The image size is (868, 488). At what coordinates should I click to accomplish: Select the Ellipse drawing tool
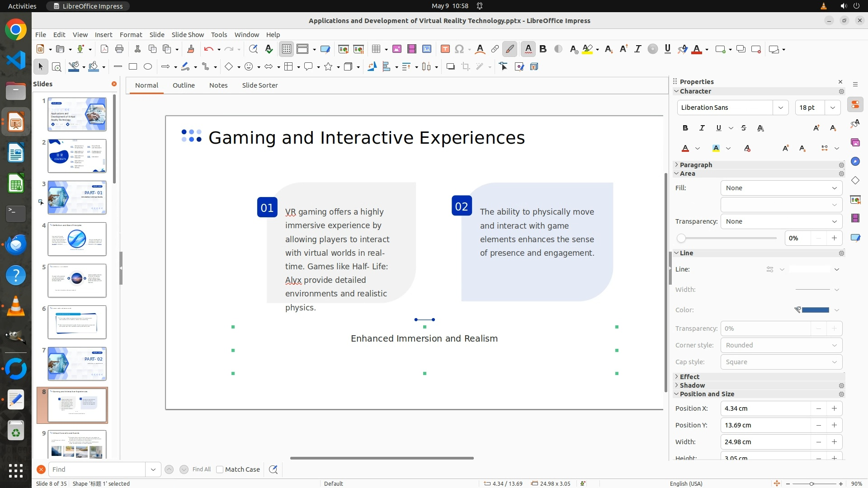pos(148,67)
